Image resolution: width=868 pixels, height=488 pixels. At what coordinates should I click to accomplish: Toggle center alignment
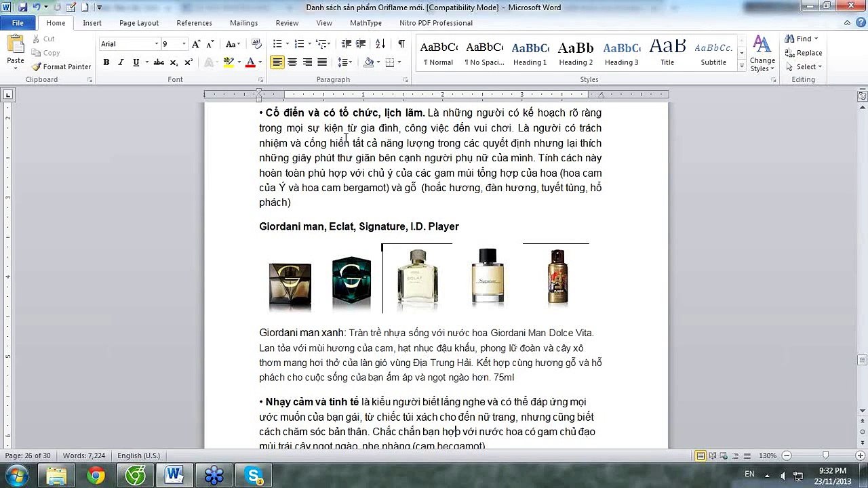point(292,62)
